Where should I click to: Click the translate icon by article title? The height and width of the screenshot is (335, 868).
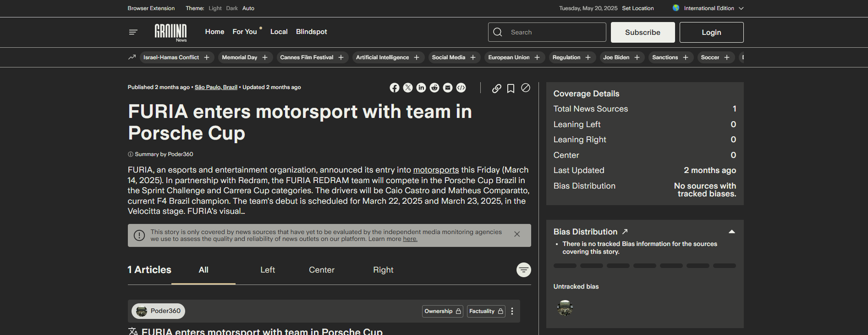click(x=133, y=331)
